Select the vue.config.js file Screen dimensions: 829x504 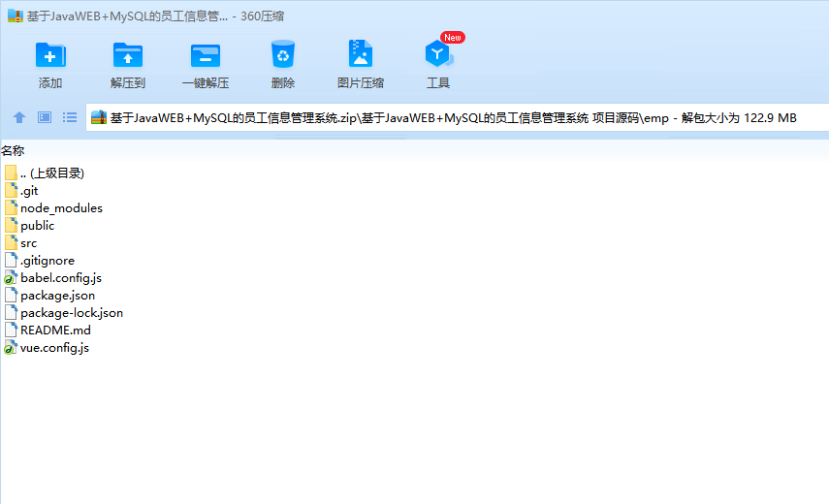point(47,348)
